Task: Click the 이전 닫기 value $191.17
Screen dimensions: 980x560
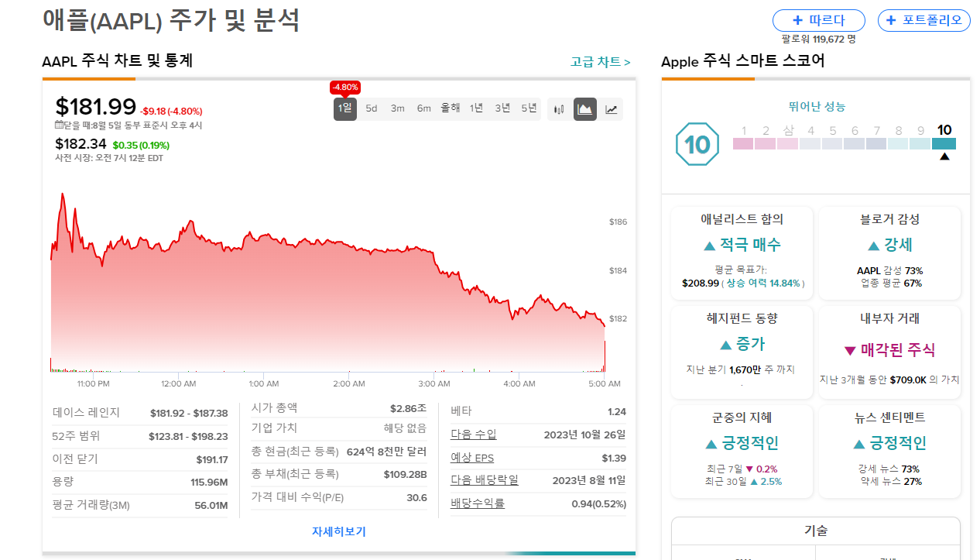Action: tap(212, 459)
